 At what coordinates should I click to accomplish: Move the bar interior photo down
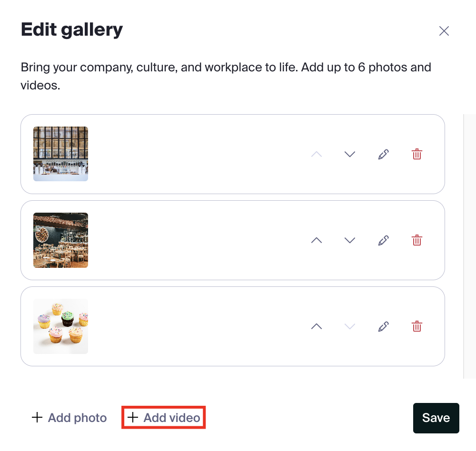[x=350, y=154]
